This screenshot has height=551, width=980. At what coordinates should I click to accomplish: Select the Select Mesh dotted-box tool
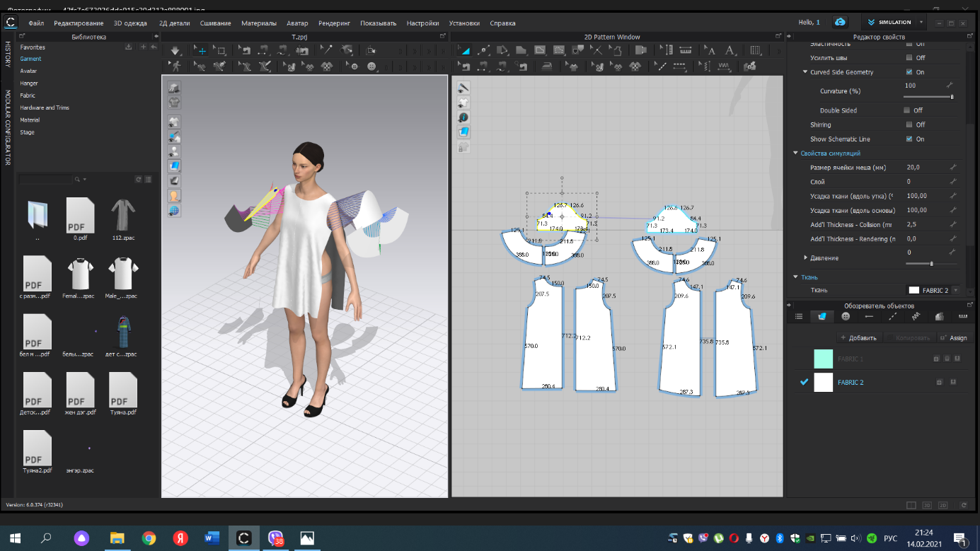tap(220, 51)
